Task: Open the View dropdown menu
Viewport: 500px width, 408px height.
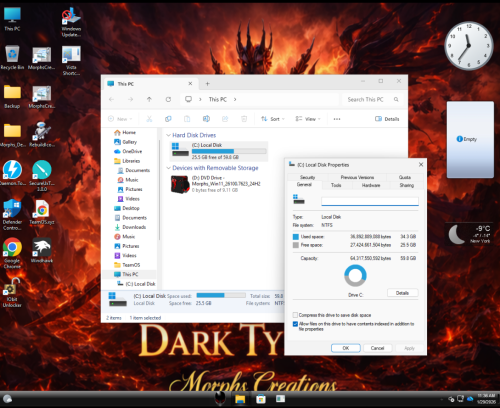Action: pos(308,119)
